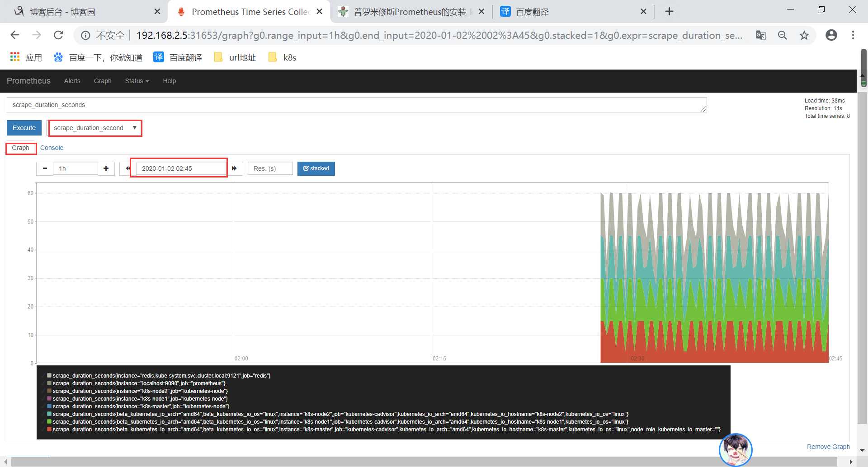Click the Prometheus brand link
This screenshot has height=467, width=868.
tap(28, 81)
